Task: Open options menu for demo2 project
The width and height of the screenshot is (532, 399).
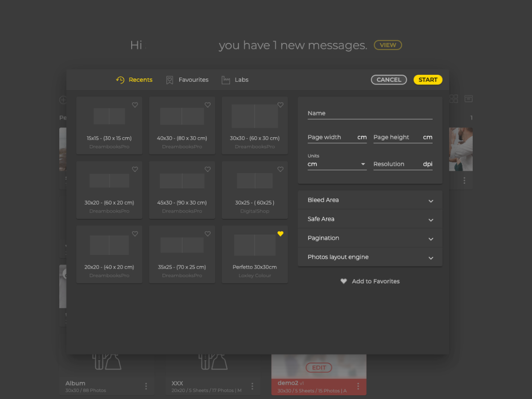Action: click(x=358, y=386)
